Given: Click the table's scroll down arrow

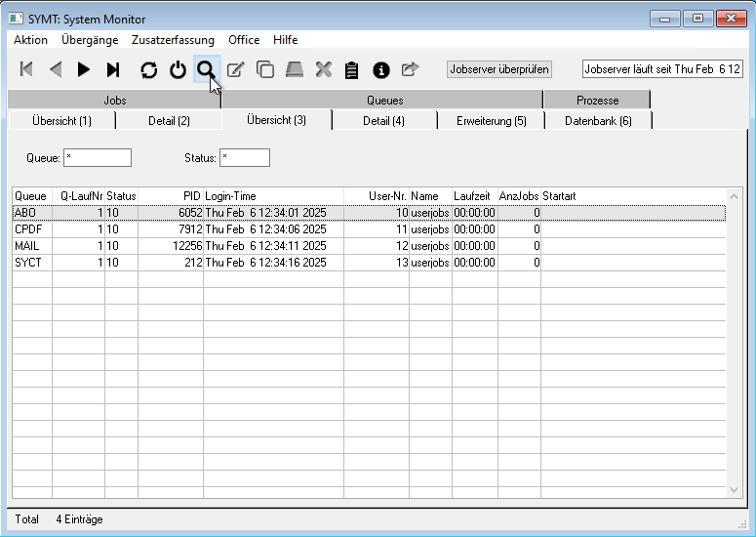Looking at the screenshot, I should click(735, 489).
